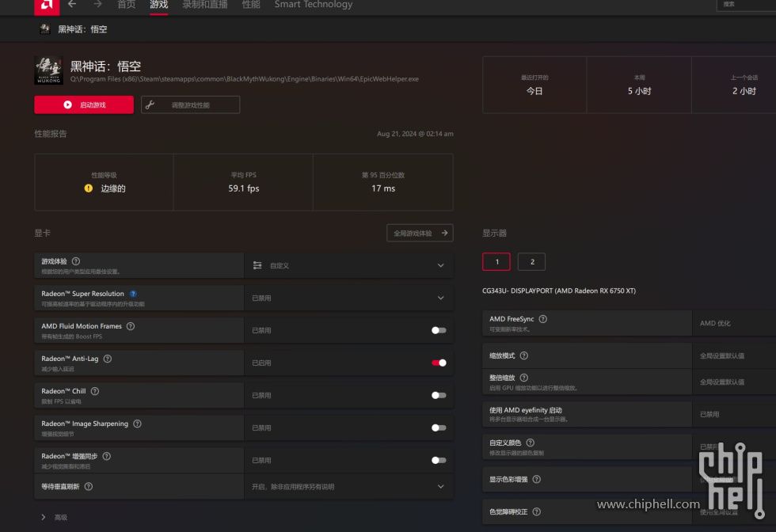Screen dimensions: 776x532
Task: Open 整倍缩放 setting value dropdown
Action: [x=734, y=382]
